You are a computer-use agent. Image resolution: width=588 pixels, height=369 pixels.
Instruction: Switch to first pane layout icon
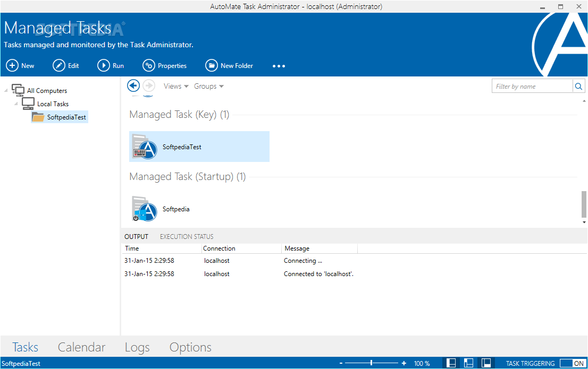coord(451,363)
